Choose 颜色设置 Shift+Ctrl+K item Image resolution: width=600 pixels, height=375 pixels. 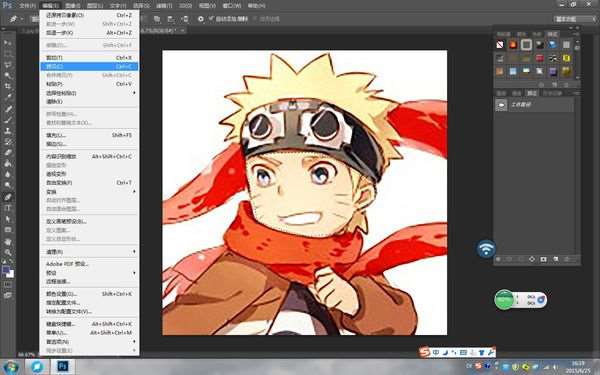[x=89, y=294]
